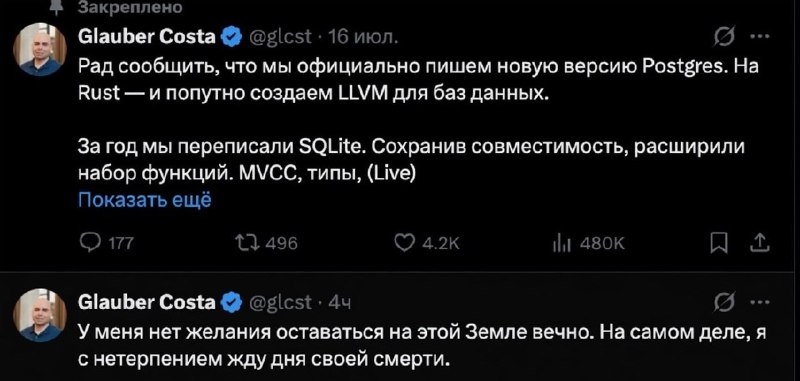
Task: Open the @glcst handle in pinned tweet
Action: [x=280, y=37]
